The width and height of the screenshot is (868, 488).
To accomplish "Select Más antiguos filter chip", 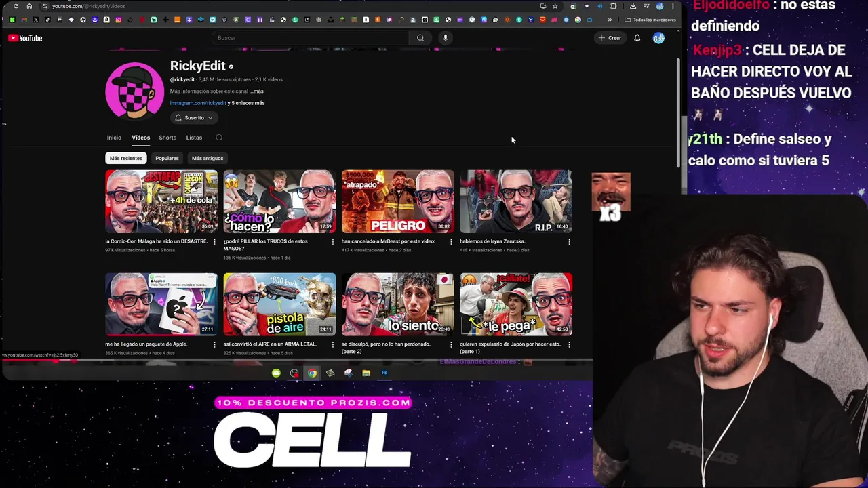I will coord(208,158).
